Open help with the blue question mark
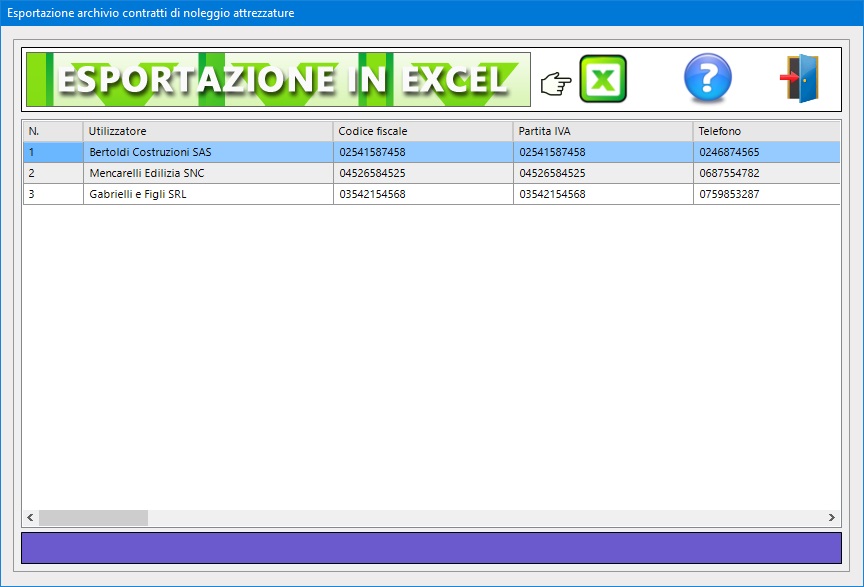864x587 pixels. (x=708, y=78)
